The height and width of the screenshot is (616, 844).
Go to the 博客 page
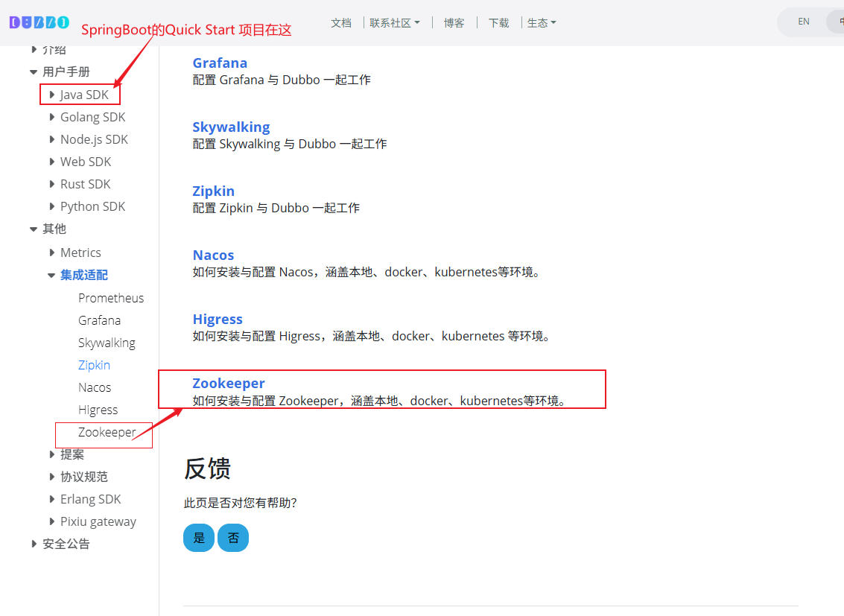point(454,22)
